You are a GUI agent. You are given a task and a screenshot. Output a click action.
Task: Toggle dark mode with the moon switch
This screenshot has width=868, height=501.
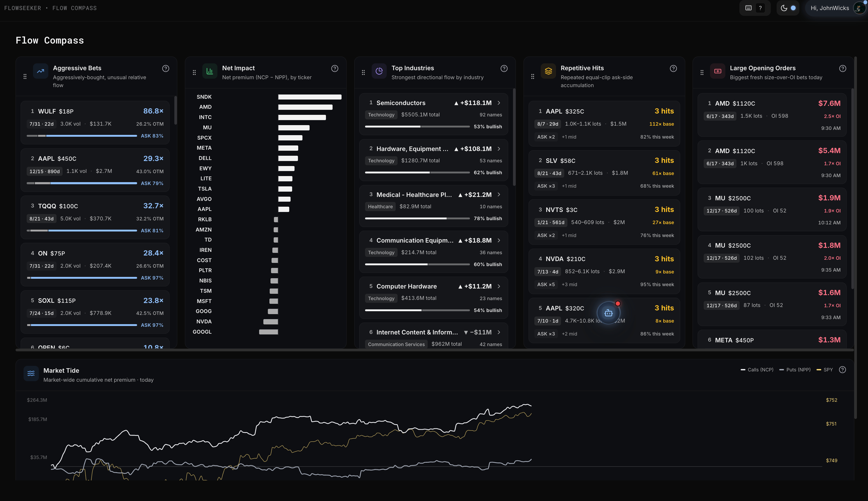tap(788, 8)
